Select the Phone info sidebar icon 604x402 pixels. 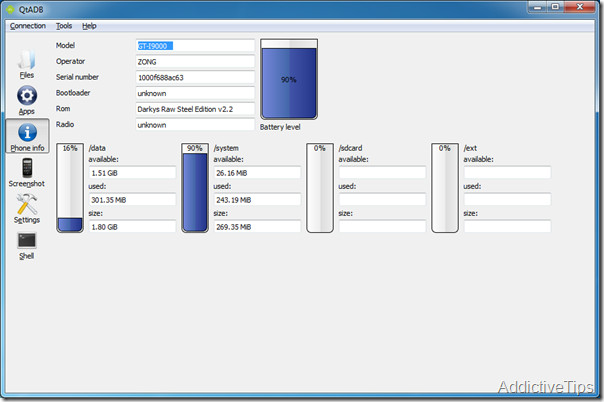point(27,136)
